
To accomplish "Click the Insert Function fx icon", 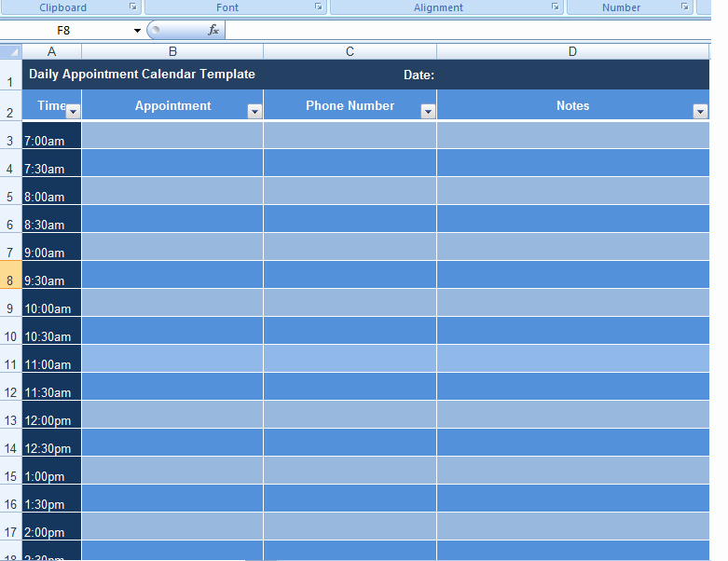I will [213, 30].
